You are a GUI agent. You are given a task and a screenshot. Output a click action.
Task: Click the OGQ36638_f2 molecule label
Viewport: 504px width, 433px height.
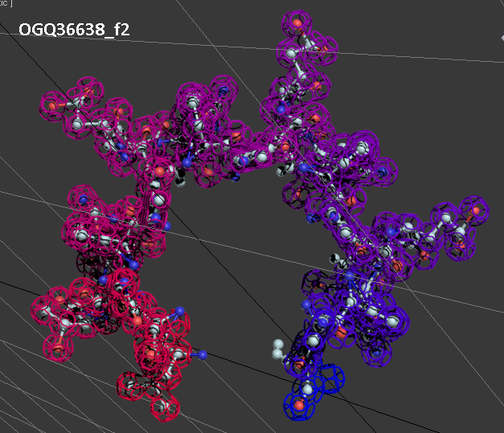(x=75, y=31)
